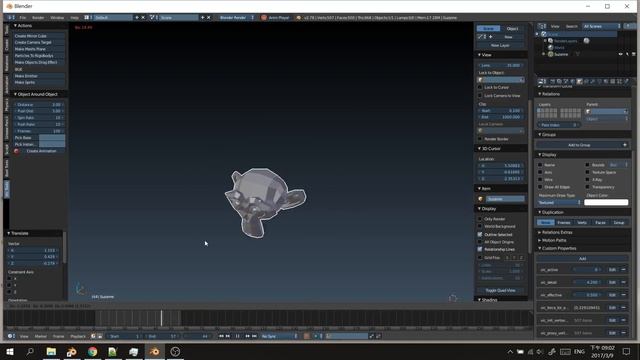This screenshot has width=640, height=360.
Task: Enable the Texture Space checkbox
Action: (x=587, y=172)
